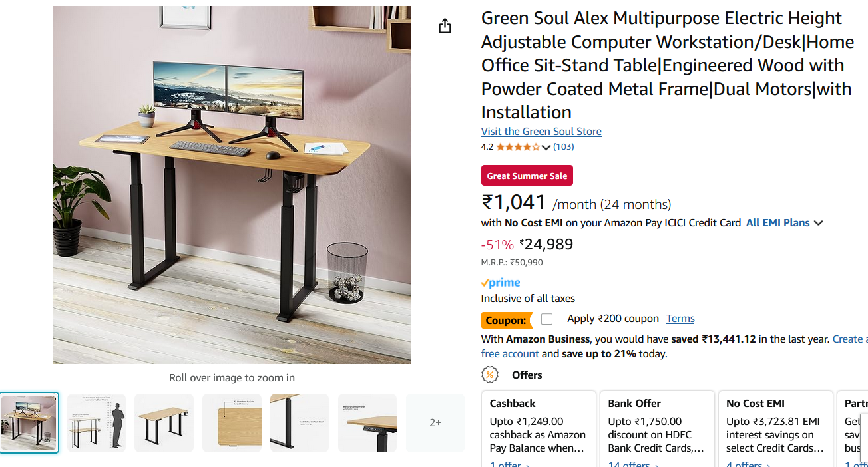868x467 pixels.
Task: Open the Cashback offer card
Action: (539, 426)
